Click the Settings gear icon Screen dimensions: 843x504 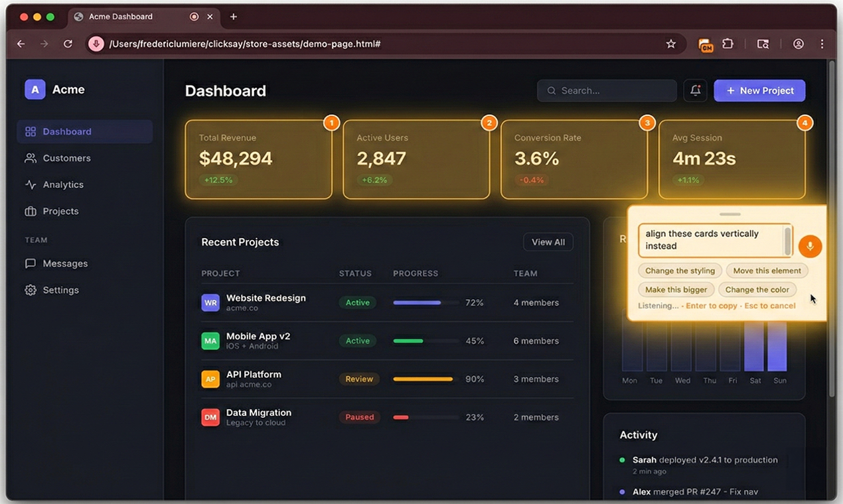(31, 290)
